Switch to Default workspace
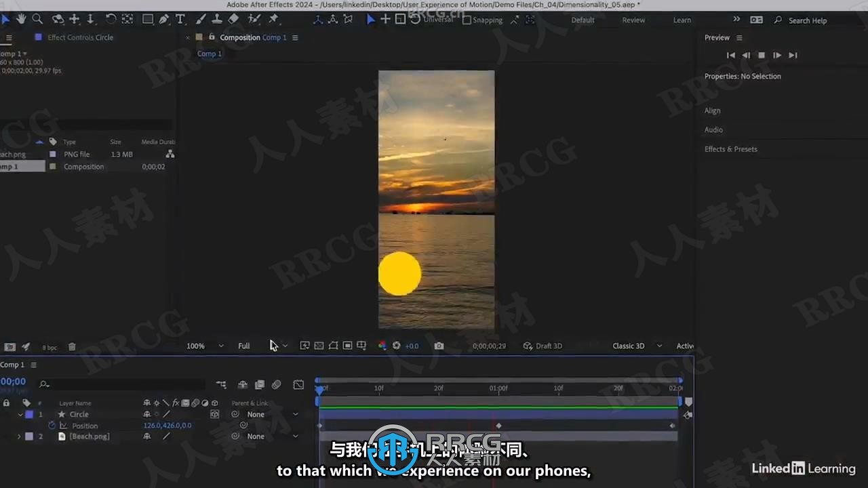This screenshot has width=868, height=488. click(583, 20)
